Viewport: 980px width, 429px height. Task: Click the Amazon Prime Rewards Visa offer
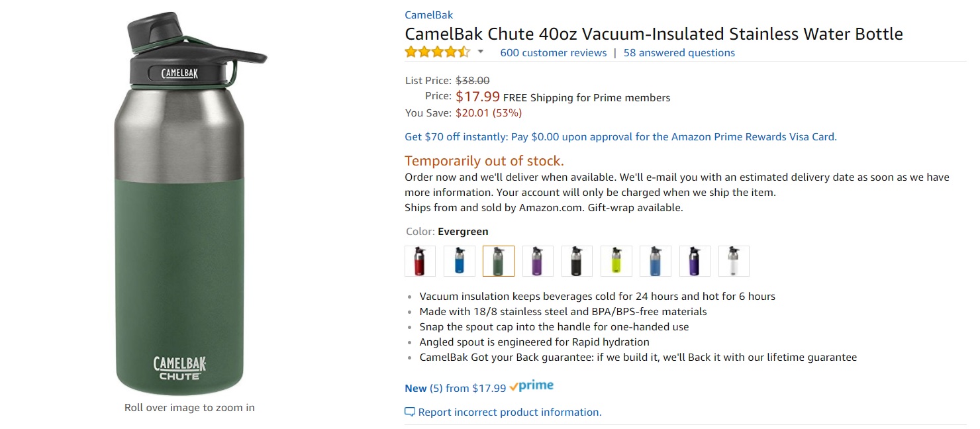pos(620,137)
